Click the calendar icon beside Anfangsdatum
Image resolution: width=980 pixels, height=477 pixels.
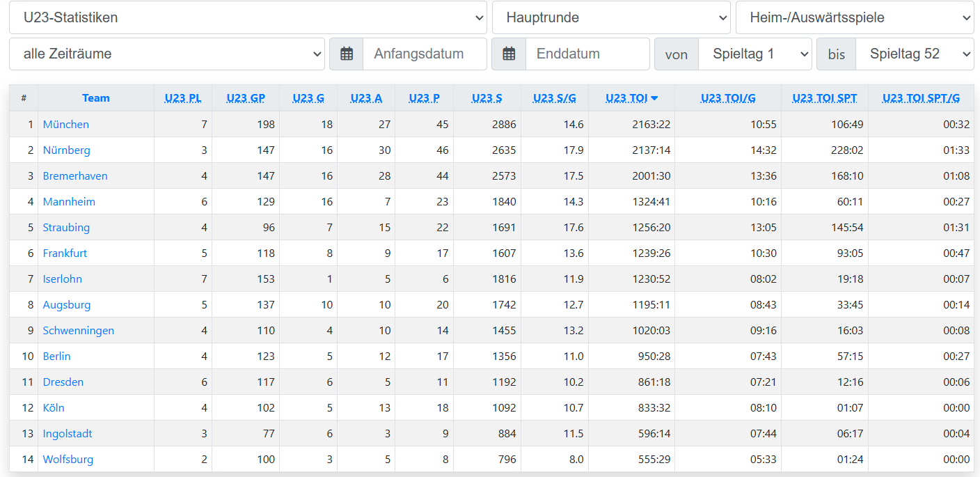coord(347,54)
